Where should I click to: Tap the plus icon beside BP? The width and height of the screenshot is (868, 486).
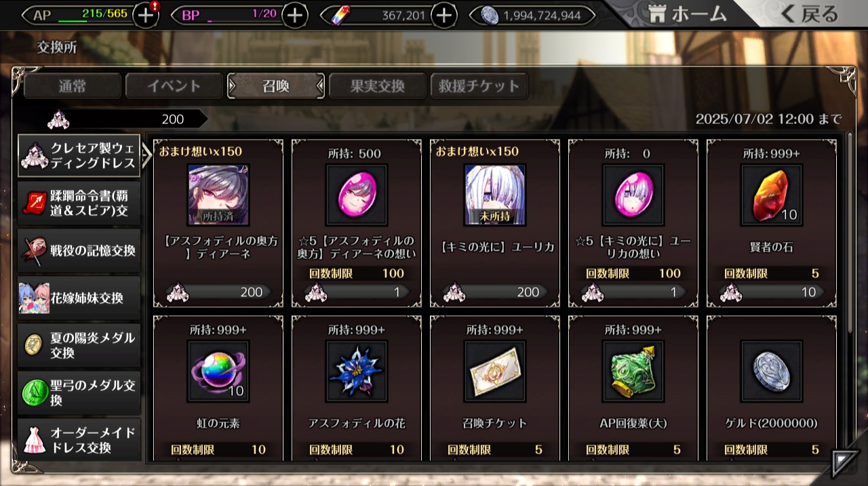tap(294, 15)
